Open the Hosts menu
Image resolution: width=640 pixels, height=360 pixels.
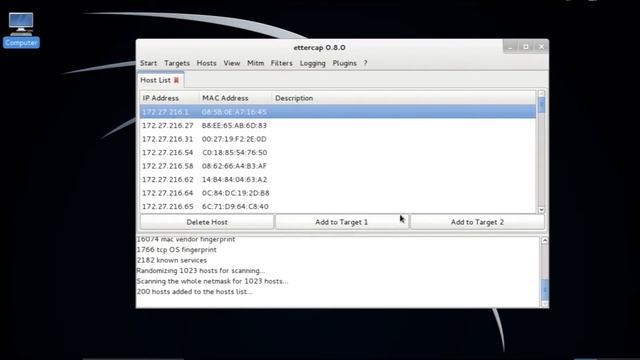tap(207, 63)
